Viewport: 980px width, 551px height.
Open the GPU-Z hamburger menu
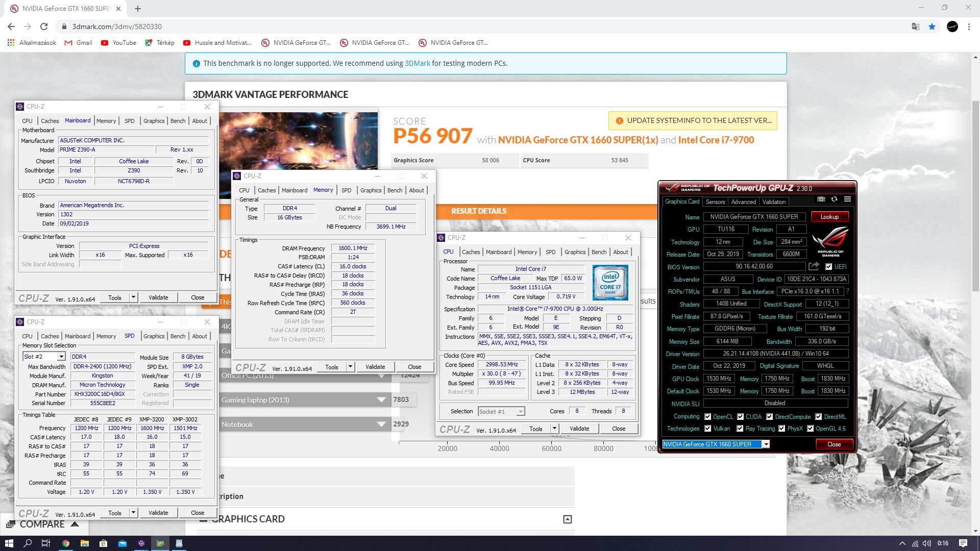pos(847,199)
